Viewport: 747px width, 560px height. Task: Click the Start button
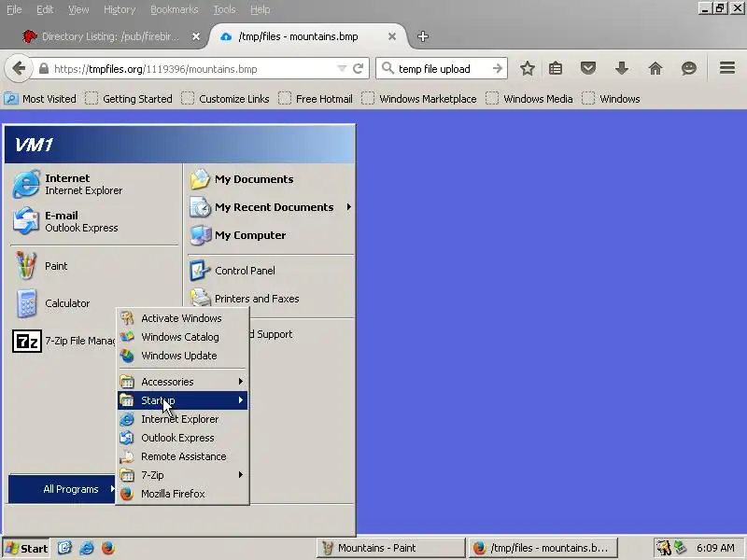[x=27, y=549]
